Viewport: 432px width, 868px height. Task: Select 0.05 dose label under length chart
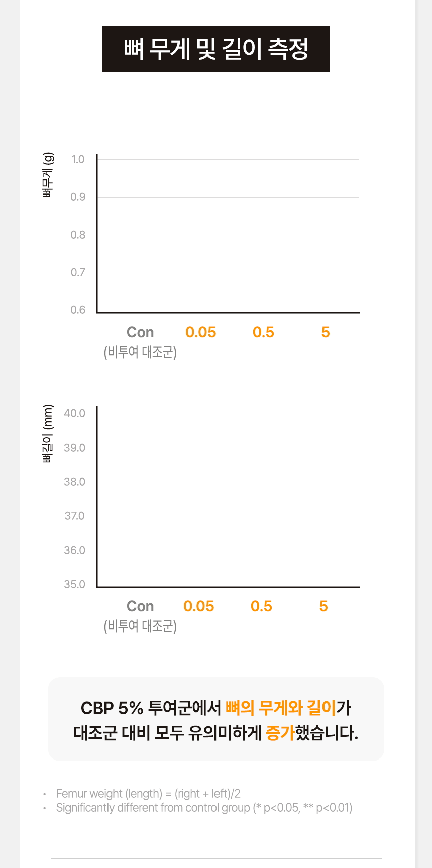198,606
